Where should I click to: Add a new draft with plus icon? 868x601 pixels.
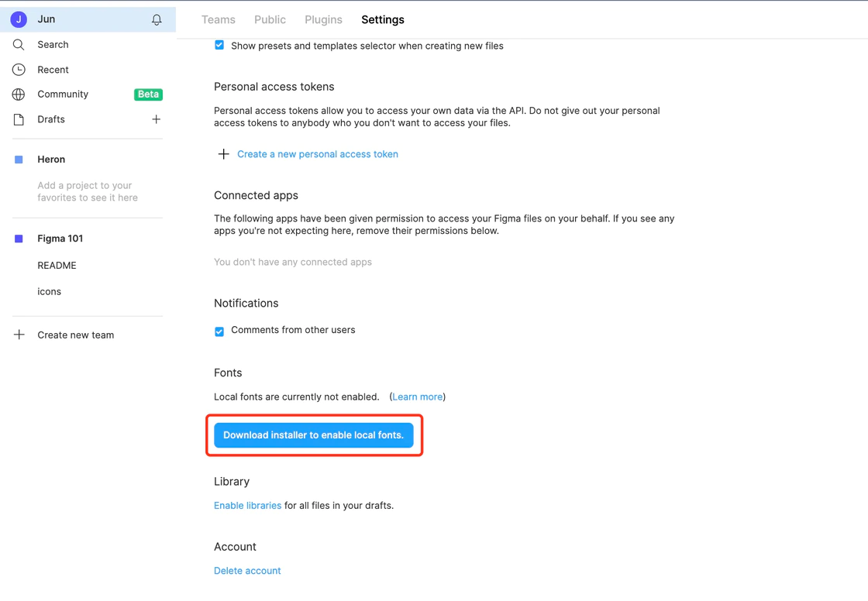156,119
